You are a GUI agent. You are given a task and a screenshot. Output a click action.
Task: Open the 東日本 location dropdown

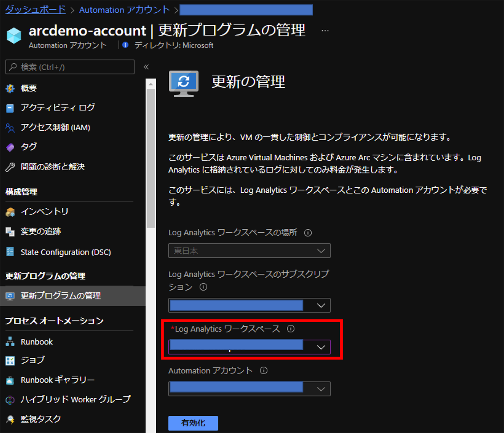[x=249, y=251]
